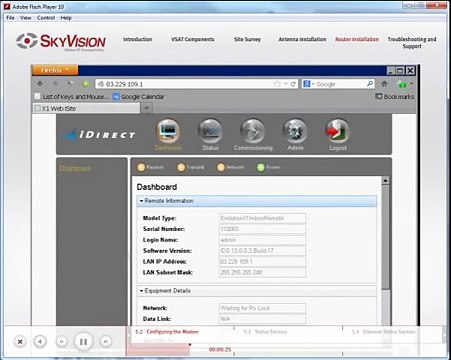This screenshot has height=360, width=451.
Task: Click the Login Name field
Action: point(262,240)
